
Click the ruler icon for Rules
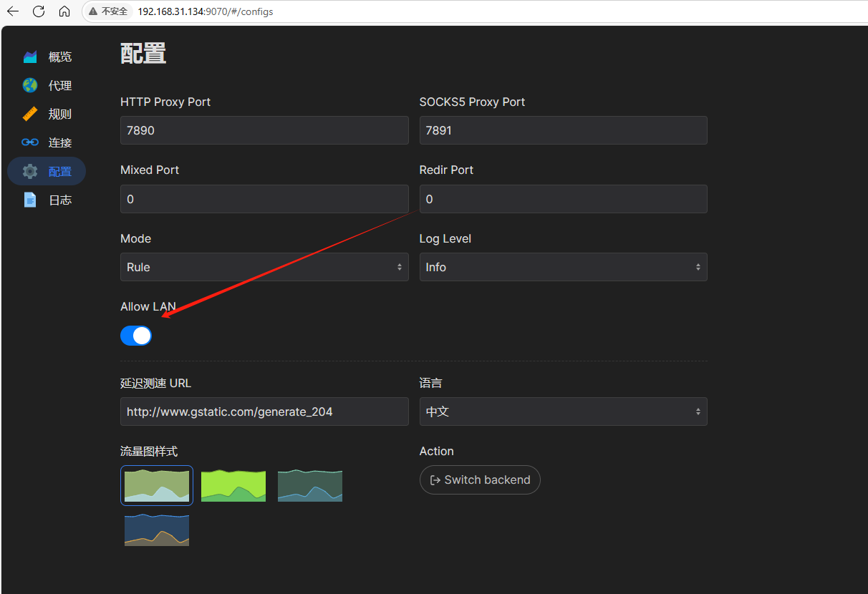pyautogui.click(x=30, y=115)
